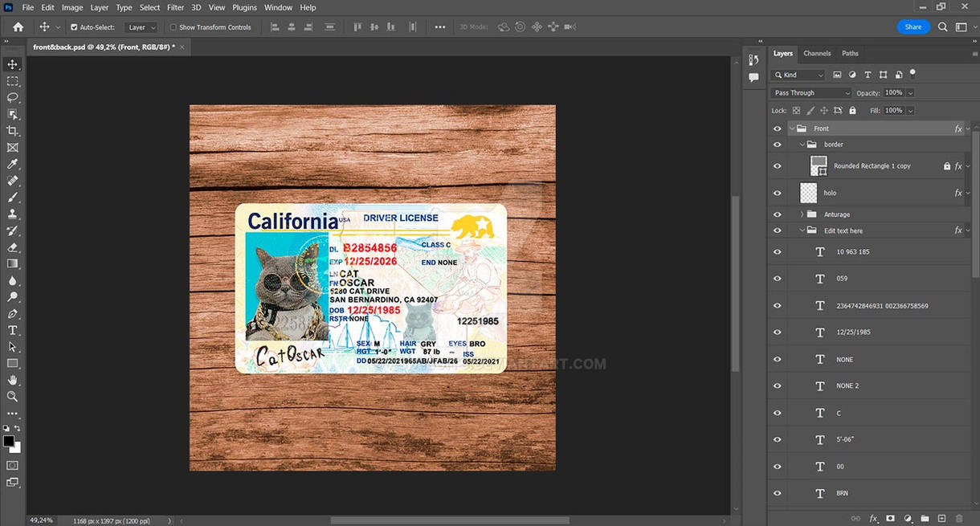Open the Plugins menu
This screenshot has width=980, height=526.
244,7
